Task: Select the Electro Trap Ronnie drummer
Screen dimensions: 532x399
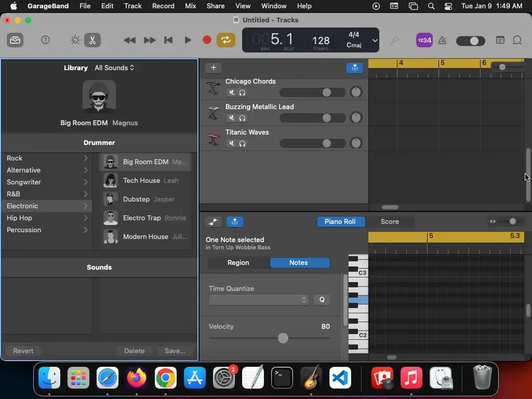Action: pyautogui.click(x=146, y=218)
